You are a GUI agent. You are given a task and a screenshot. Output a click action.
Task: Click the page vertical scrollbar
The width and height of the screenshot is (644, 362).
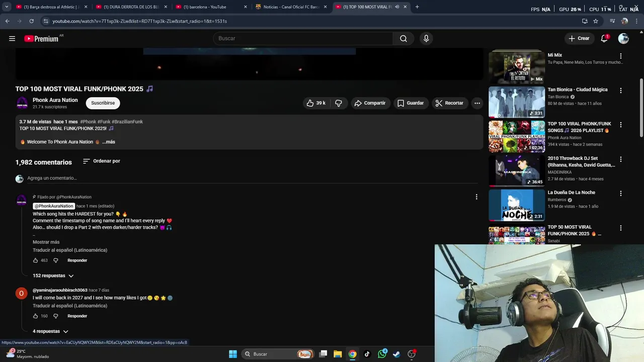tap(641, 108)
